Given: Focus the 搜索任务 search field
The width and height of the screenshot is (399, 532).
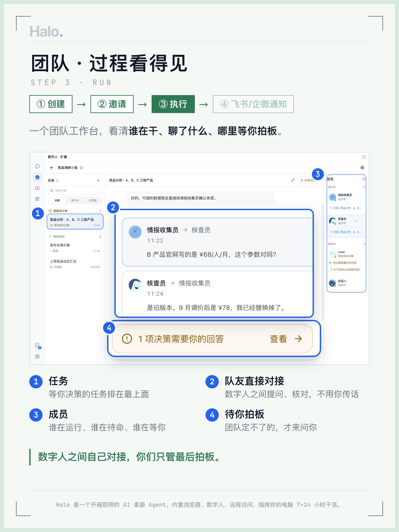Looking at the screenshot, I should click(x=75, y=191).
